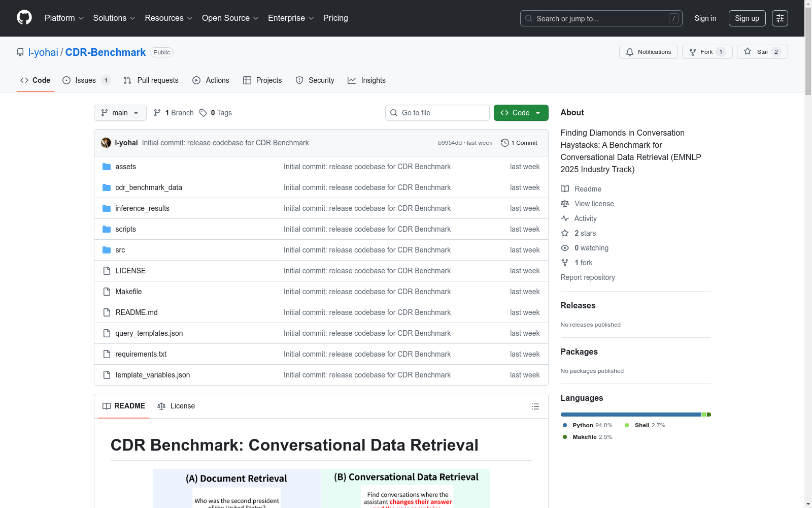Open the Releases section heading

(x=578, y=305)
